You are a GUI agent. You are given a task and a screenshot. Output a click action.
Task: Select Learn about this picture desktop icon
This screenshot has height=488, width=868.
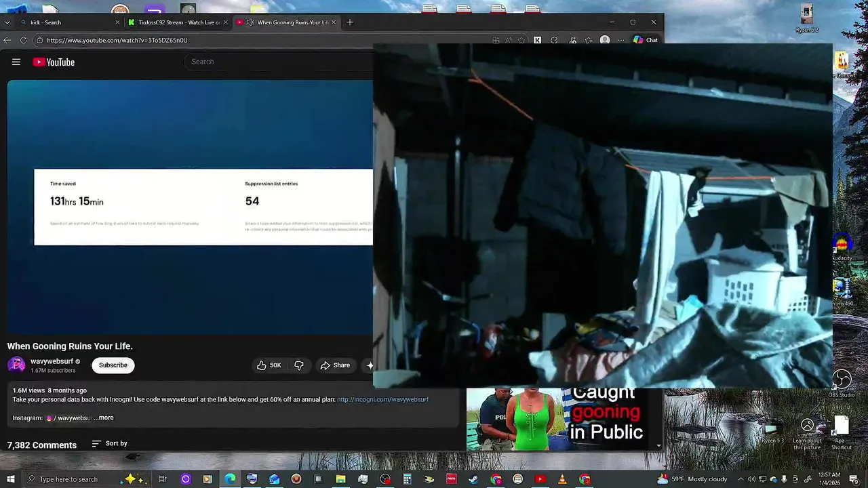807,433
